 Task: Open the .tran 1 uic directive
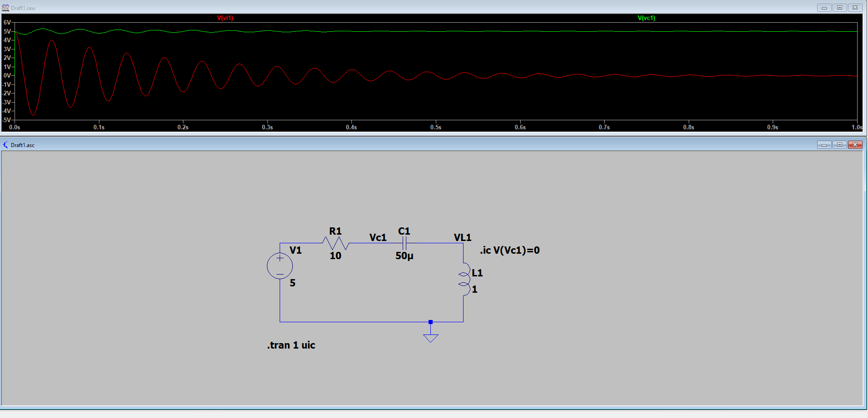(x=291, y=345)
